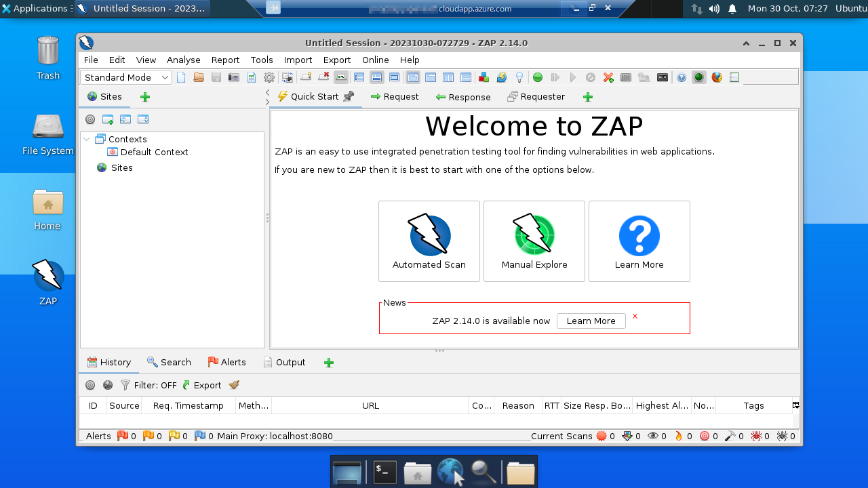Image resolution: width=868 pixels, height=488 pixels.
Task: Open ZAP desktop shortcut icon
Action: coord(48,282)
